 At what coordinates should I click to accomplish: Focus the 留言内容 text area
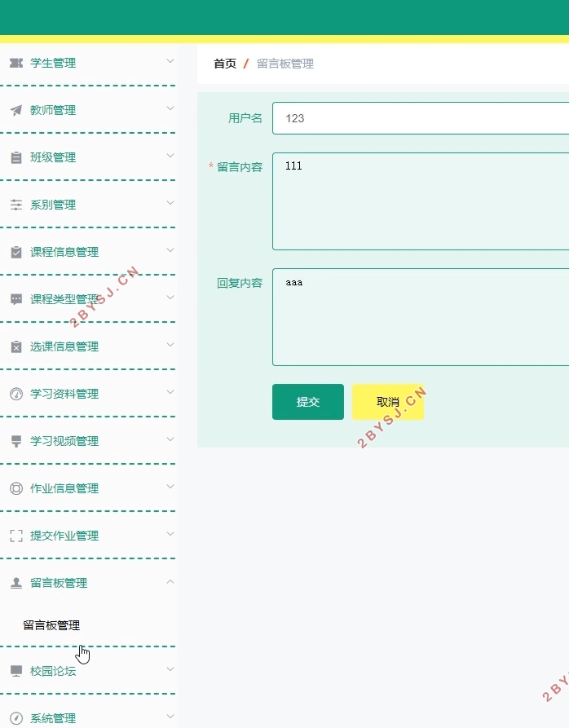421,201
